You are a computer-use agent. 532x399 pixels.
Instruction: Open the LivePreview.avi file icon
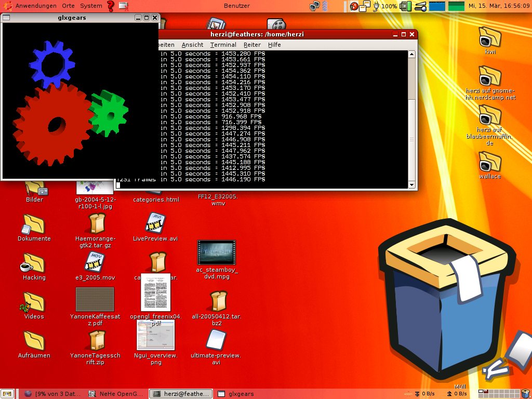tap(155, 223)
